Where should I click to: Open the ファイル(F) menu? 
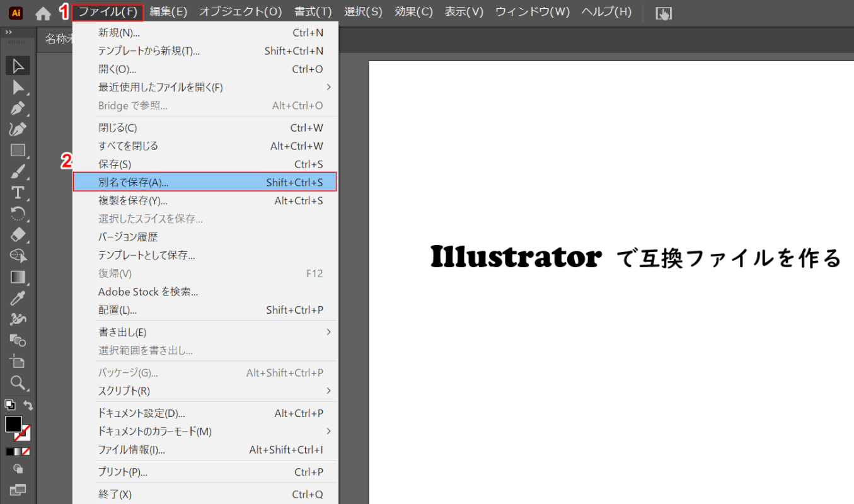pyautogui.click(x=108, y=12)
